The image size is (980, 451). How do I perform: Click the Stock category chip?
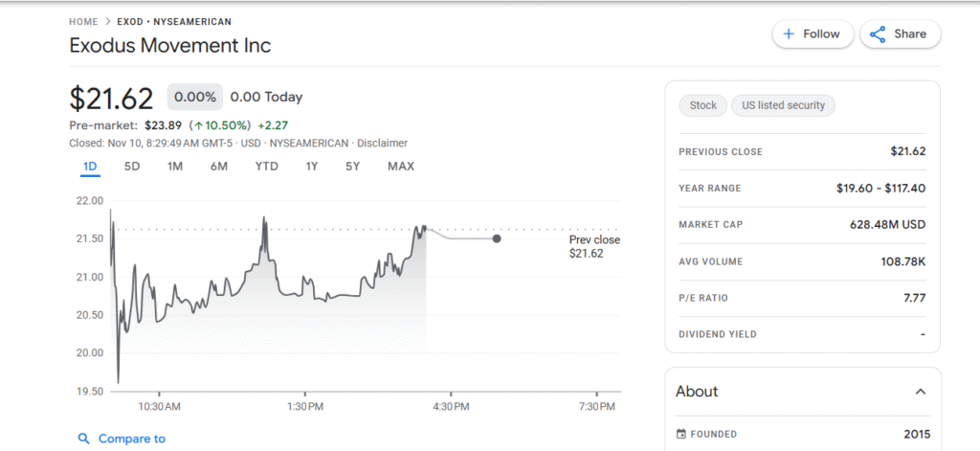[x=702, y=105]
